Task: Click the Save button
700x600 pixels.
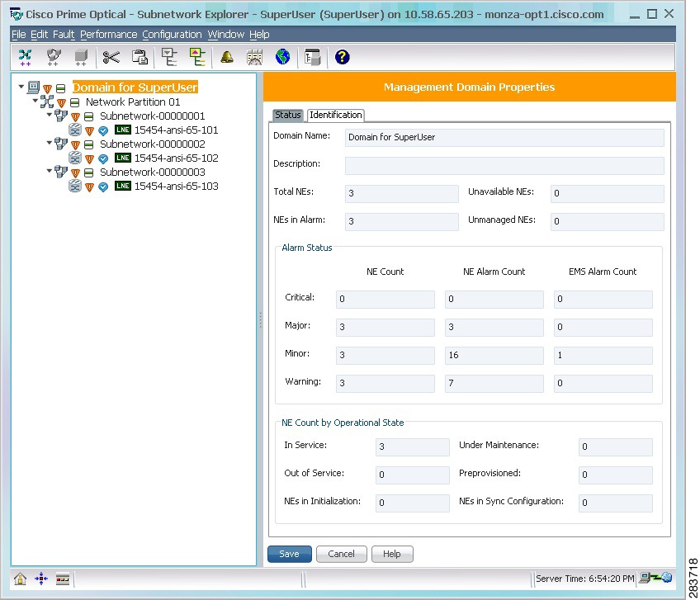Action: tap(289, 554)
